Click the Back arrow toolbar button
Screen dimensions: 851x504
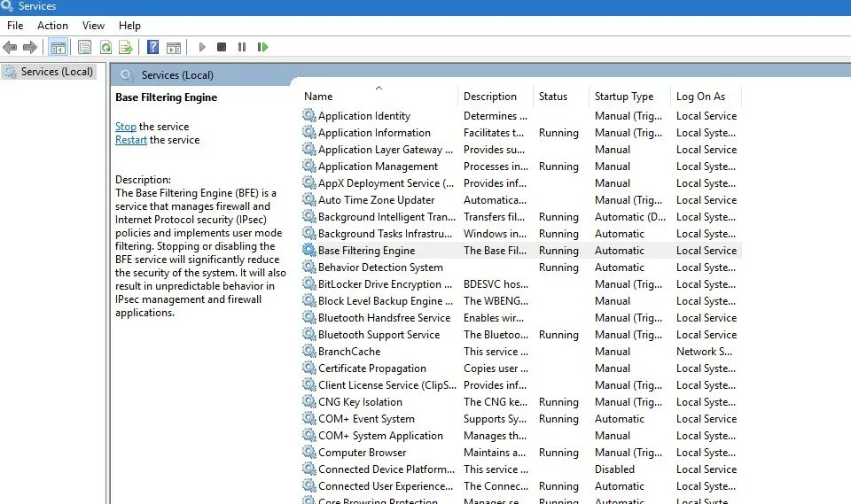click(10, 47)
